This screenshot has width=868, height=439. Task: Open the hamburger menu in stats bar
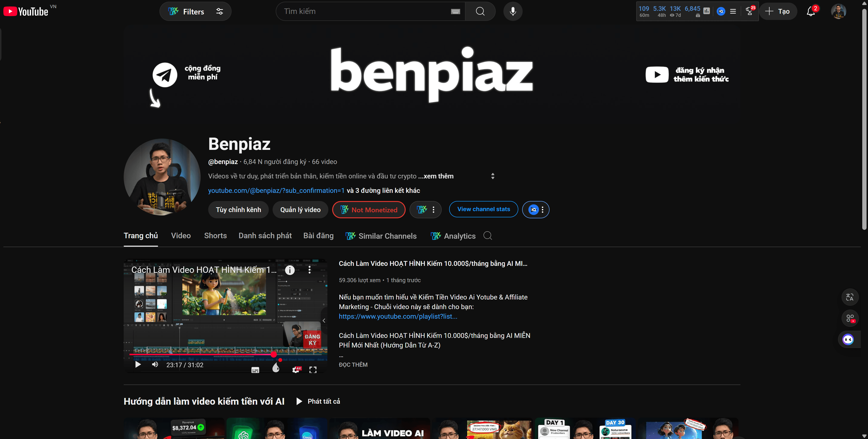click(x=733, y=11)
